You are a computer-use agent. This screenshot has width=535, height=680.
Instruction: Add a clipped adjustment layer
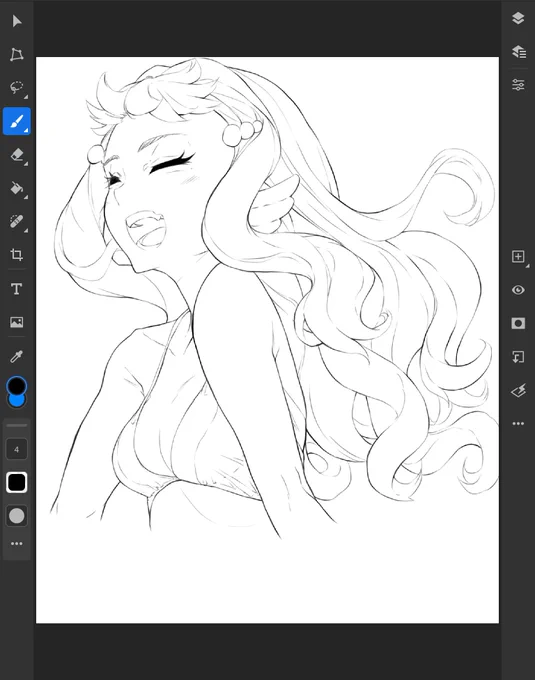(x=518, y=357)
